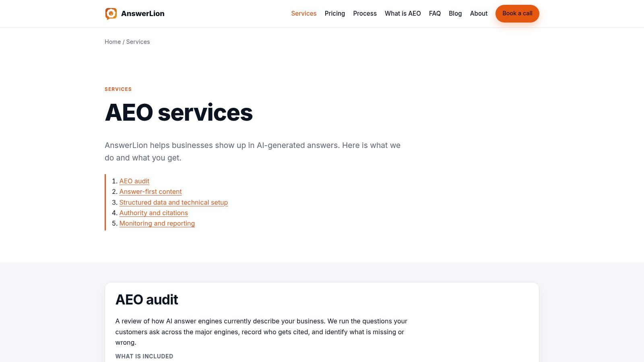Click the AEO services main heading
Viewport: 644px width, 362px height.
click(179, 113)
